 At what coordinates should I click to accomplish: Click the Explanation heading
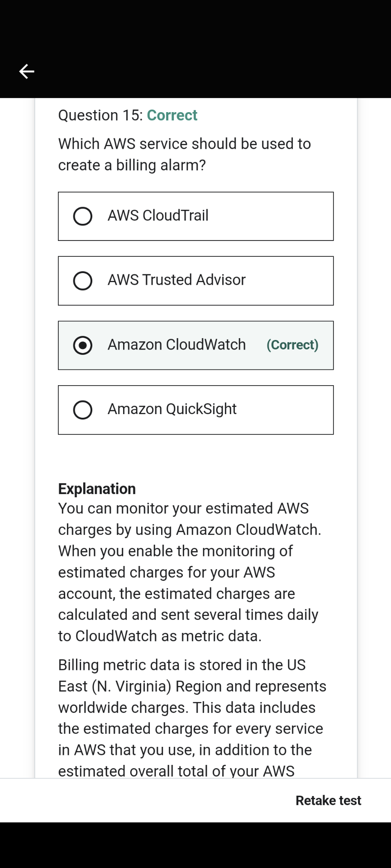[x=97, y=489]
